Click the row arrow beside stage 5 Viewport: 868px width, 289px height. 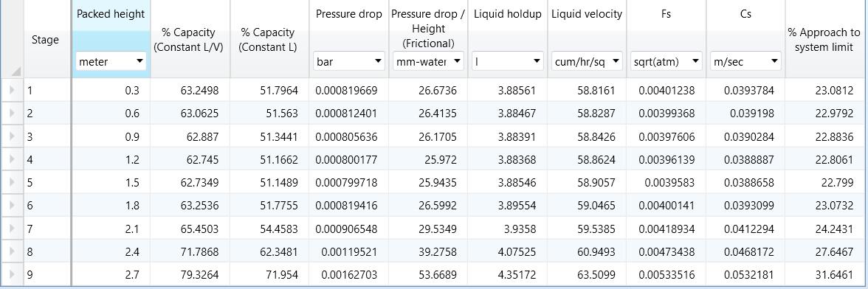[x=12, y=182]
